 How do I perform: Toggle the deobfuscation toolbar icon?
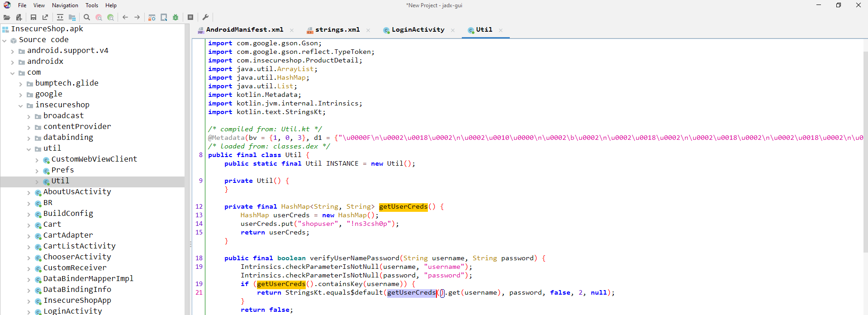pyautogui.click(x=152, y=17)
